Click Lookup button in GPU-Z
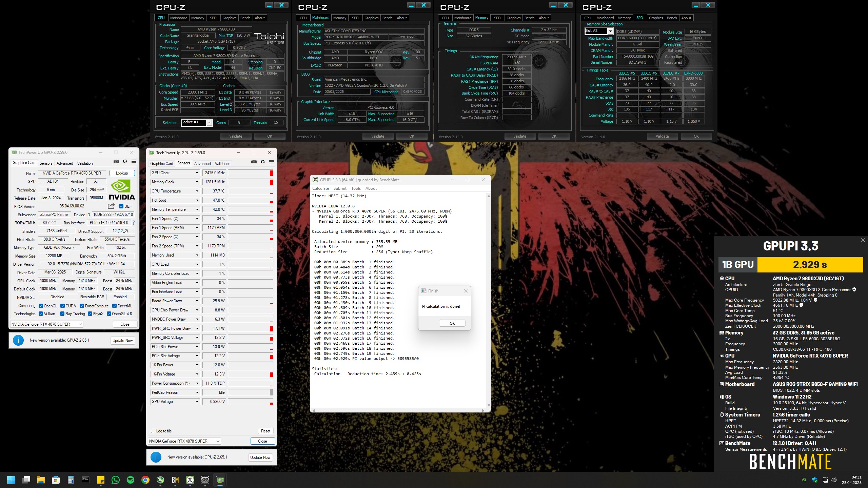The image size is (868, 488). coord(122,173)
